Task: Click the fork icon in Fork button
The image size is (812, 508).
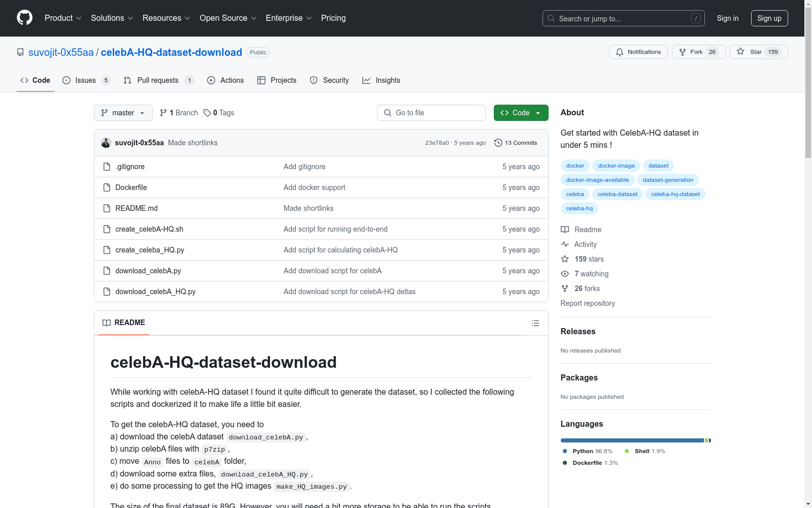Action: 683,52
